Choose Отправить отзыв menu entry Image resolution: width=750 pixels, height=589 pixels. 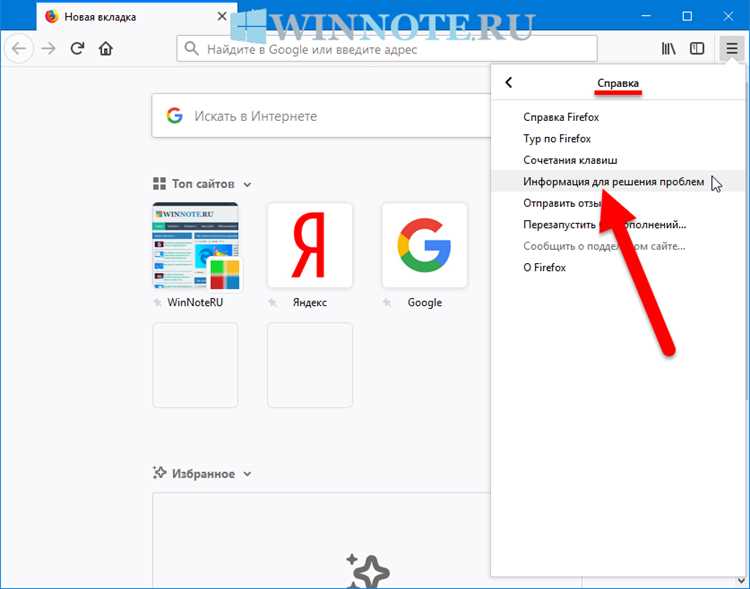620,203
